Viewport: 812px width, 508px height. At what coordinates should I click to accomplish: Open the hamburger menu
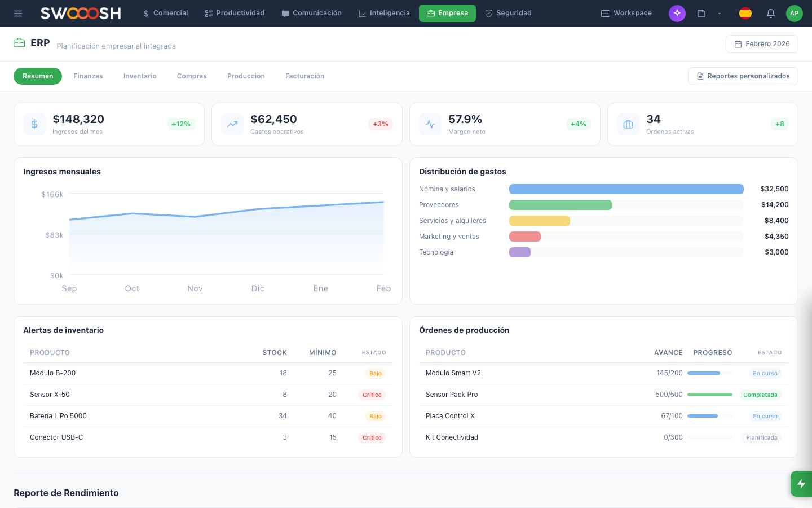(18, 13)
